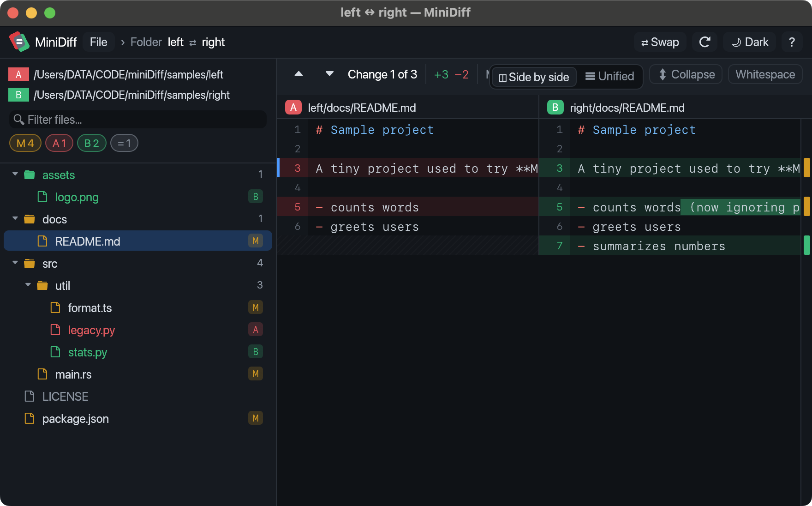Click the Collapse unchanged lines button
Viewport: 812px width, 506px height.
pos(686,74)
